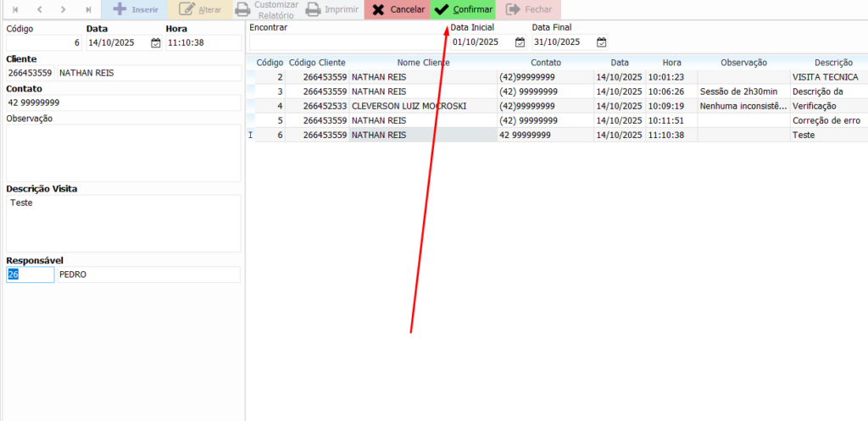This screenshot has height=421, width=868.
Task: Open calendar picker for Data field
Action: click(155, 42)
